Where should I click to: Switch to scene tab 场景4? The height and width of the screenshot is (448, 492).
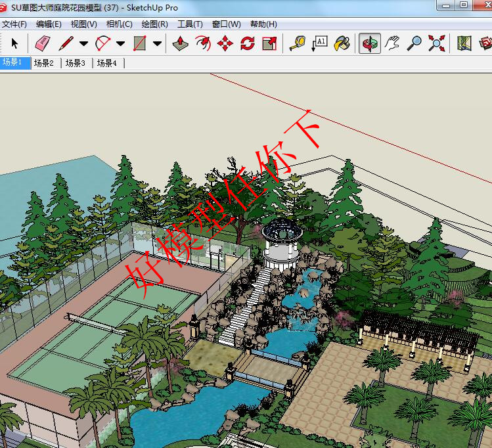pyautogui.click(x=107, y=63)
